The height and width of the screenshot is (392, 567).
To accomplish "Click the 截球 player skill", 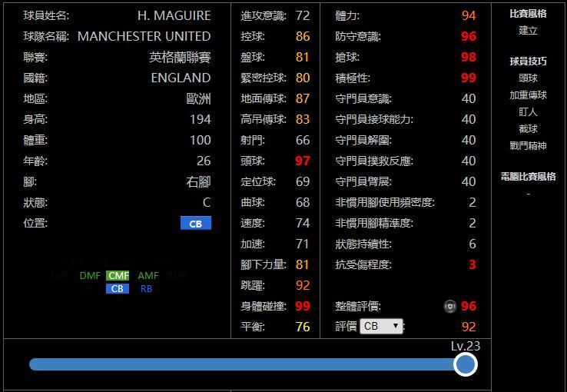I will [x=528, y=128].
